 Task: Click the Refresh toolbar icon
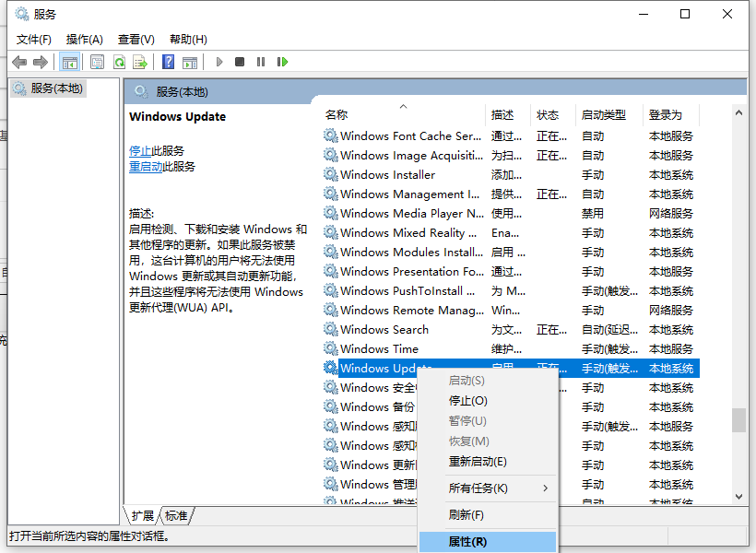pyautogui.click(x=120, y=61)
